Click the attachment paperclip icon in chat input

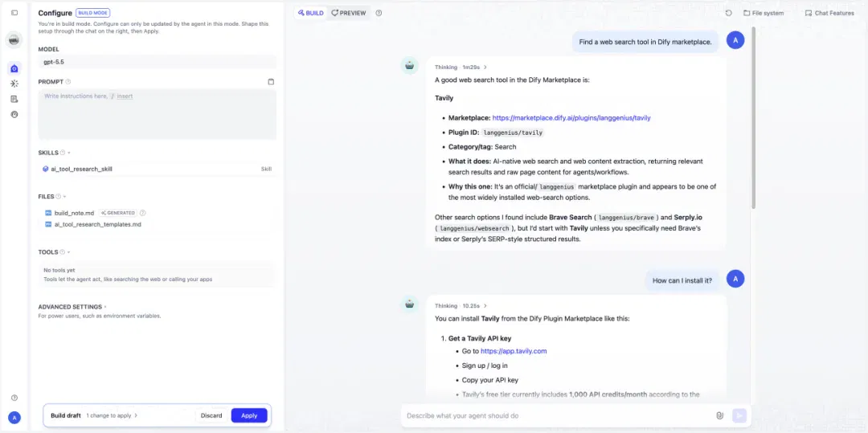[719, 415]
